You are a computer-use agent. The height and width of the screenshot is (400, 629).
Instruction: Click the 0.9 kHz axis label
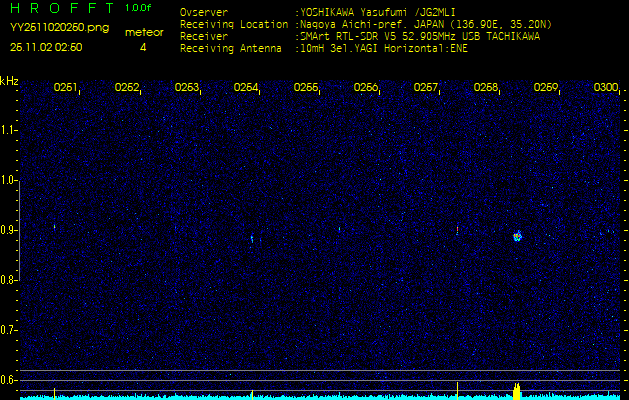point(8,230)
